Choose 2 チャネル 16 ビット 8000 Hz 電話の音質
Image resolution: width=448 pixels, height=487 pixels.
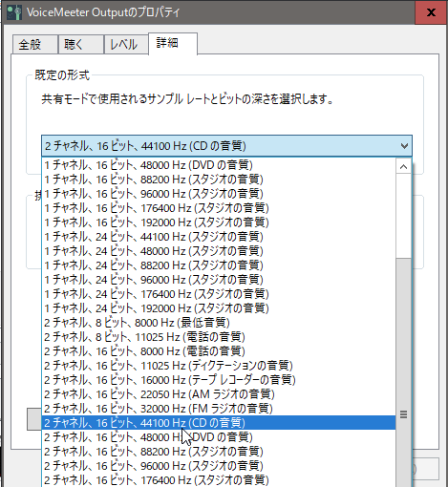tap(219, 351)
